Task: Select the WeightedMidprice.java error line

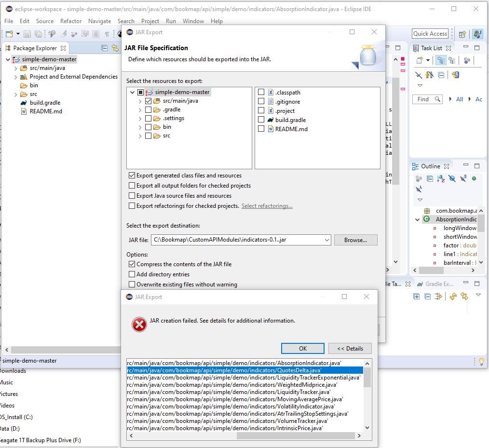Action: click(232, 385)
